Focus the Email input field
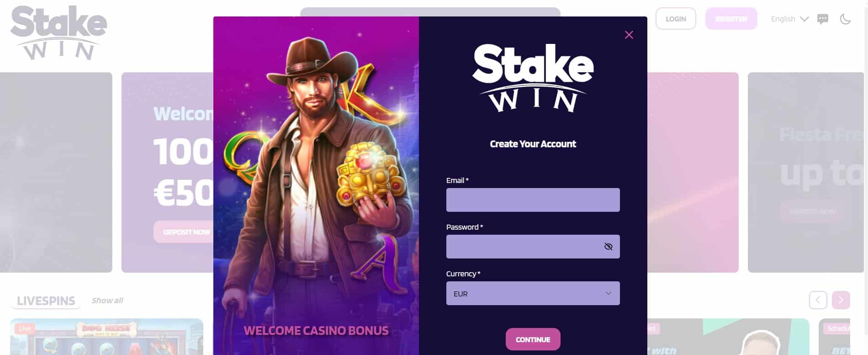This screenshot has width=868, height=355. click(x=533, y=200)
